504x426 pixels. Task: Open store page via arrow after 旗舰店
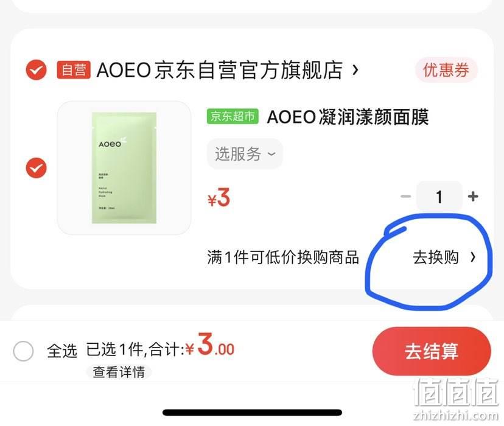tap(355, 70)
